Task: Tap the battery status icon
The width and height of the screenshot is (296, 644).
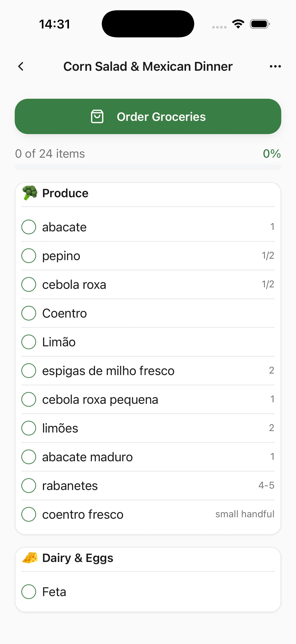Action: pyautogui.click(x=260, y=24)
